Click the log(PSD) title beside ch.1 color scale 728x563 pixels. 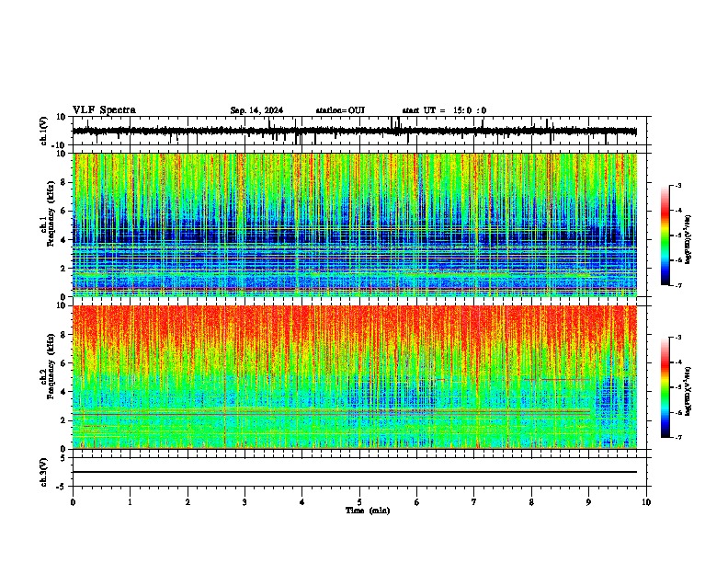(688, 240)
